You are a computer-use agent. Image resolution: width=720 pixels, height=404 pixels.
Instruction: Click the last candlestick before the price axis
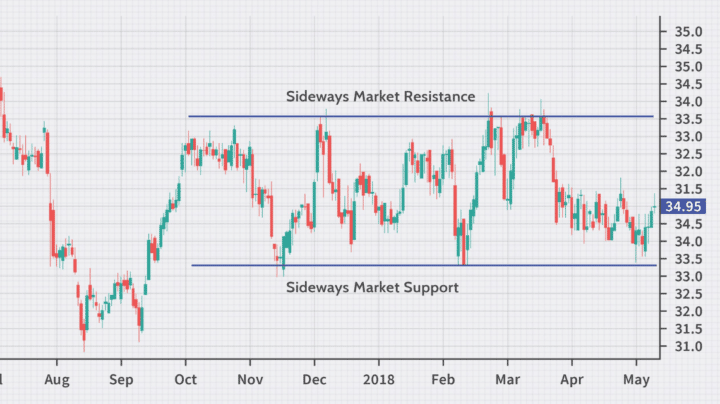pyautogui.click(x=655, y=205)
